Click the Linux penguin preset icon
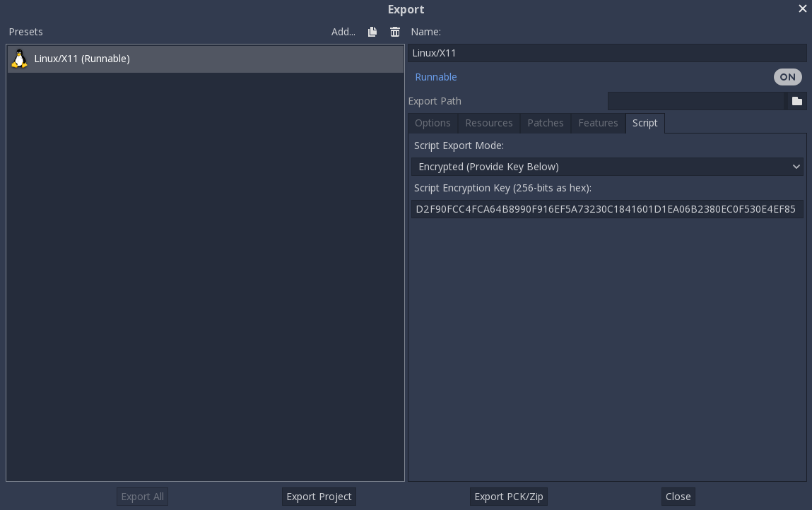 19,59
